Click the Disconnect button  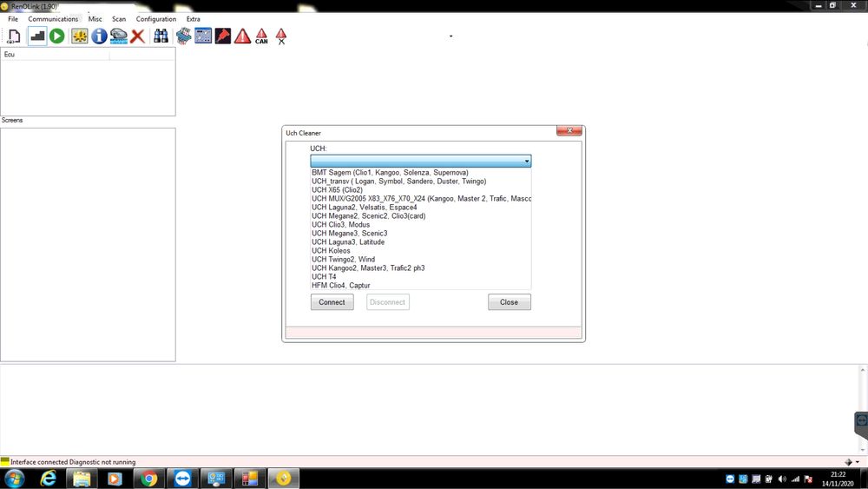pos(387,302)
